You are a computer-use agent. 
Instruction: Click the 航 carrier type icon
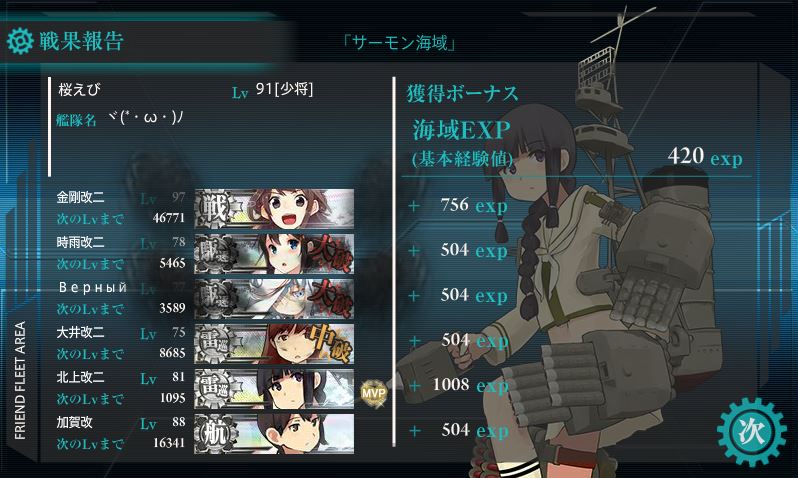[214, 434]
